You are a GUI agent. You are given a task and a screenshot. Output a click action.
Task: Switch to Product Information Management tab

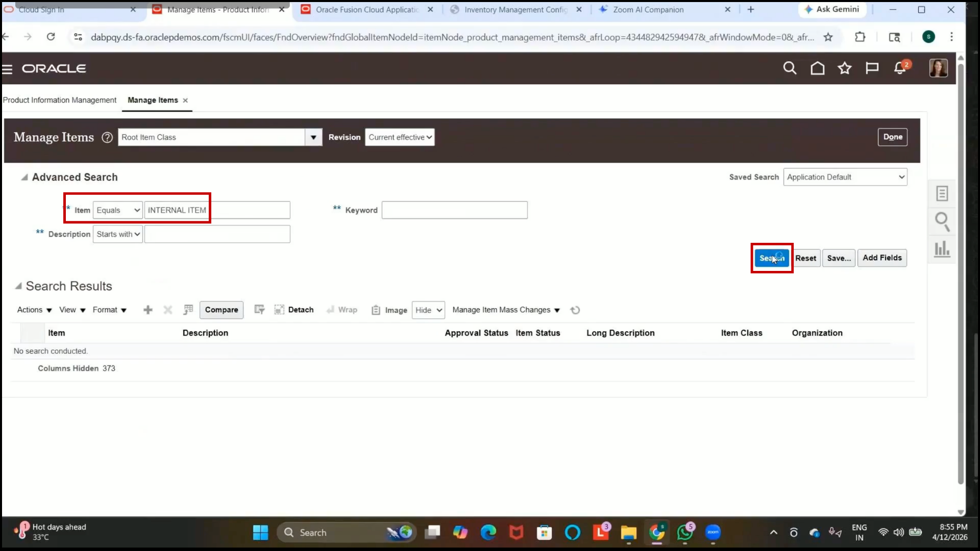[59, 100]
